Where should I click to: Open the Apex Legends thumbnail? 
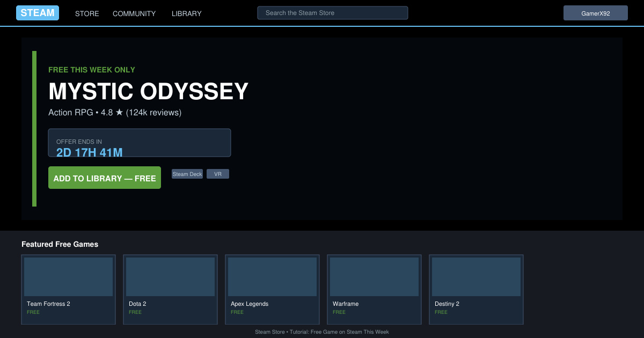coord(272,277)
